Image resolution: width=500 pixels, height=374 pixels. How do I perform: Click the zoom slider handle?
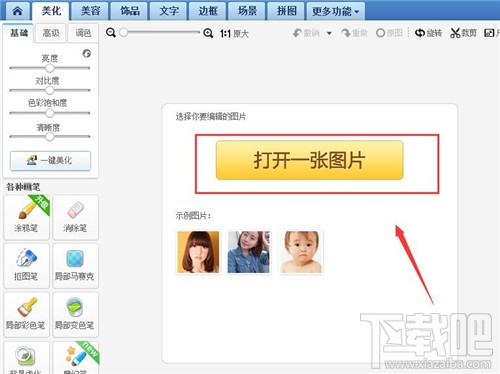coord(124,32)
